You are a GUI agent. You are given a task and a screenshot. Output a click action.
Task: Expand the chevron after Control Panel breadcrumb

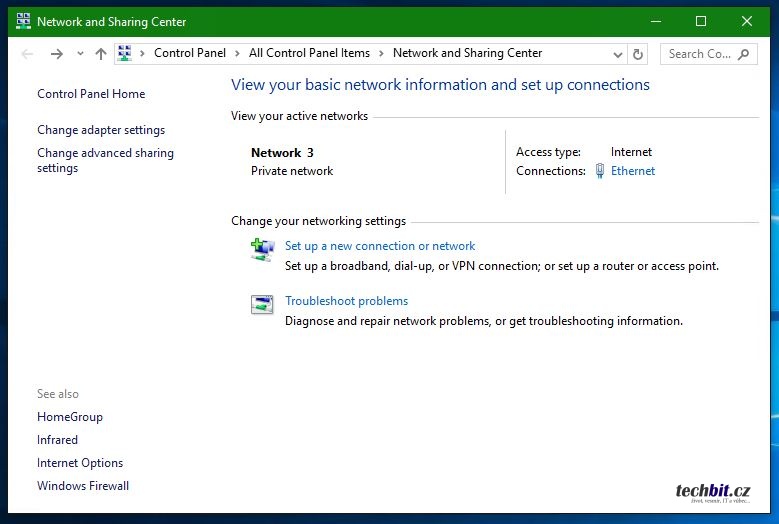(237, 54)
